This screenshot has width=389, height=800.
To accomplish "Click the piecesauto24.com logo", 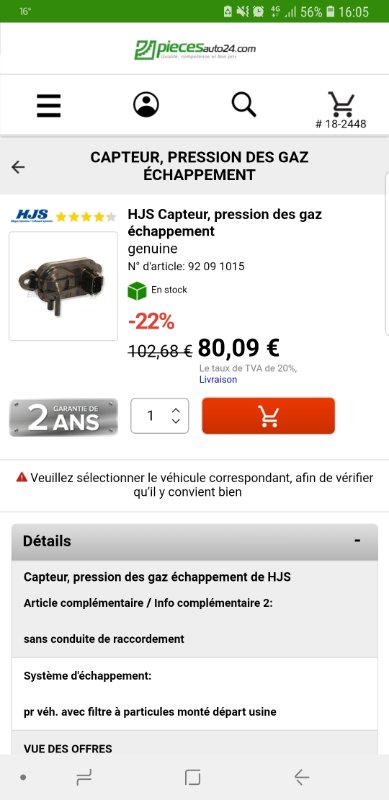I will click(x=194, y=49).
